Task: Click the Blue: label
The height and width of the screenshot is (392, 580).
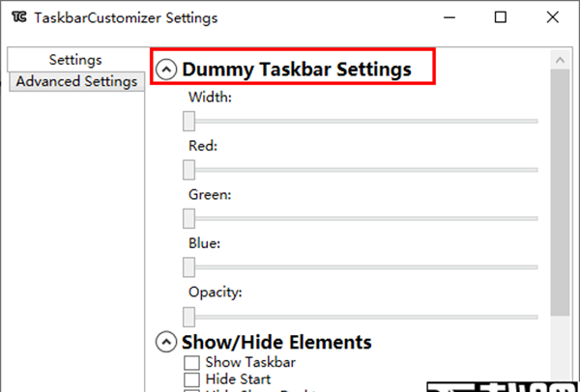Action: 205,243
